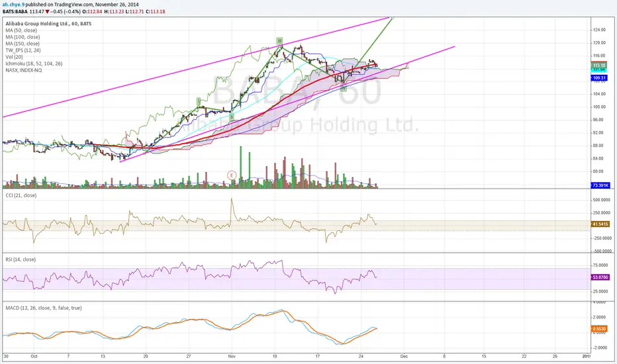
Task: Select the Vol (20) indicator label
Action: [13, 57]
